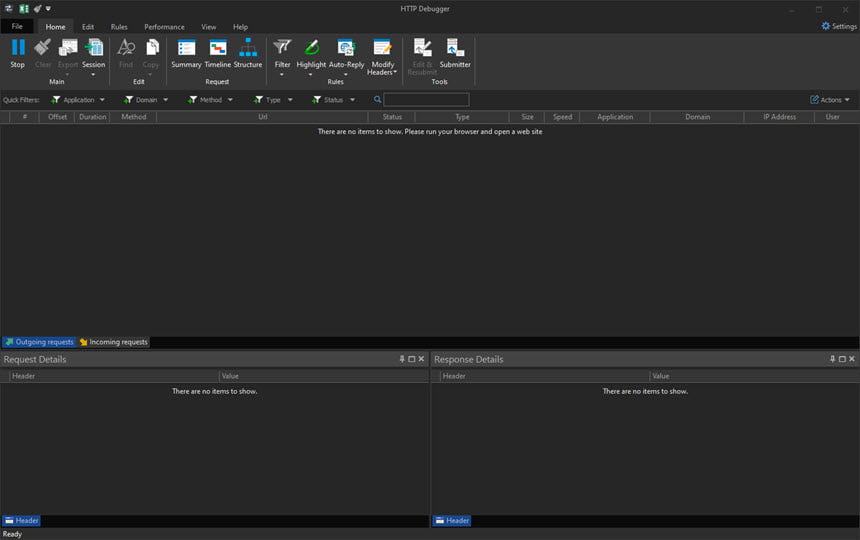Close the Response Details panel
The width and height of the screenshot is (860, 540).
[852, 359]
